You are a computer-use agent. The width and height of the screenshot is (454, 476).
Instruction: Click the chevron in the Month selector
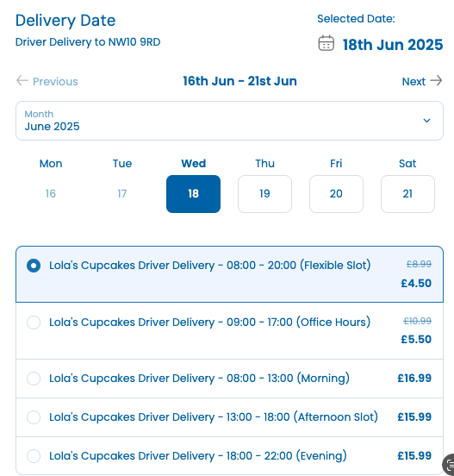click(426, 121)
